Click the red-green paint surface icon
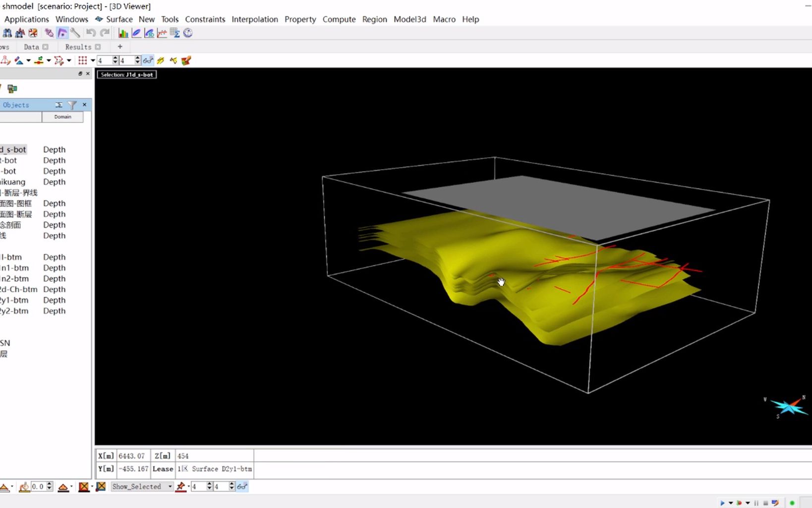Viewport: 812px width, 508px height. pyautogui.click(x=186, y=61)
